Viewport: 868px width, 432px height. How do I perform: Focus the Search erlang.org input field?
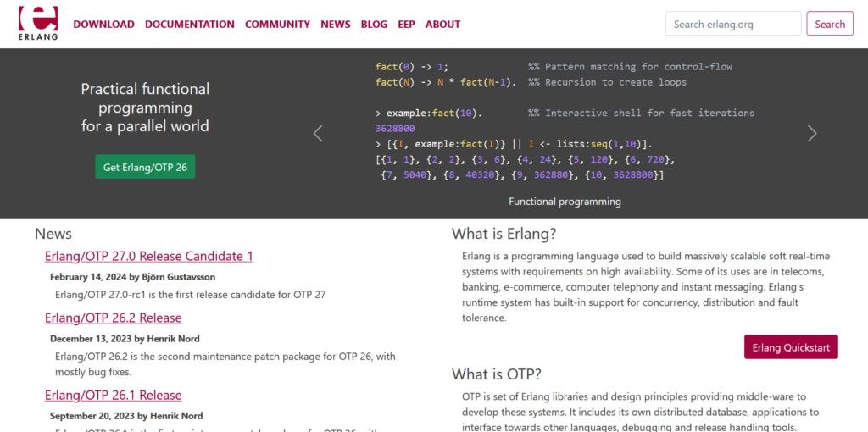[x=732, y=24]
